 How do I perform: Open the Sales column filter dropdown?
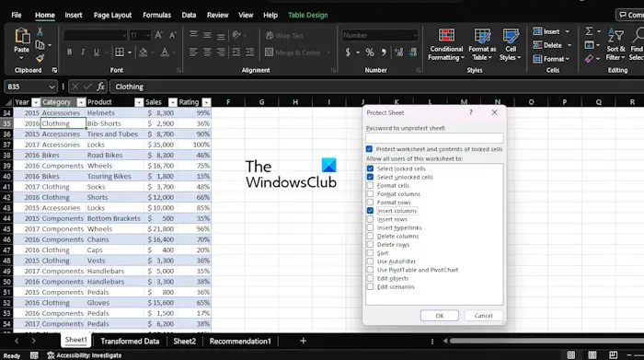[x=173, y=102]
